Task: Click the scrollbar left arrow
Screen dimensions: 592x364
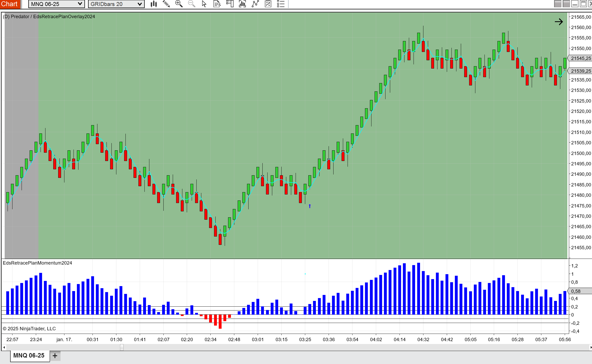Action: pos(4,347)
